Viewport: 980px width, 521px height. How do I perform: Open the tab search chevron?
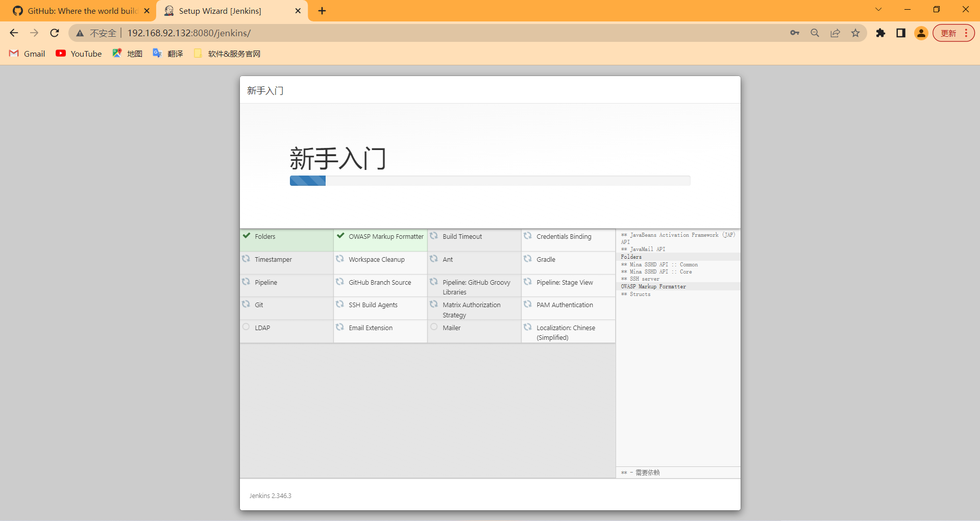coord(878,9)
